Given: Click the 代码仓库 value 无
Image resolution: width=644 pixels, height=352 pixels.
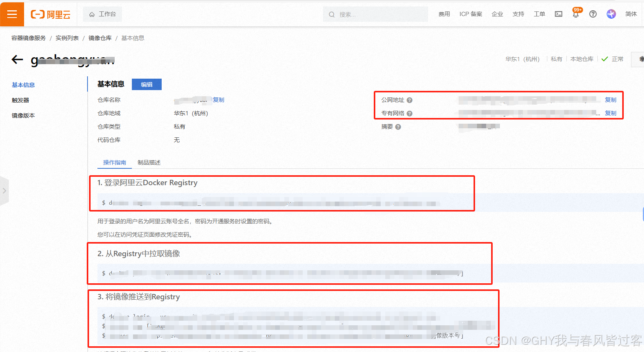Looking at the screenshot, I should [177, 140].
